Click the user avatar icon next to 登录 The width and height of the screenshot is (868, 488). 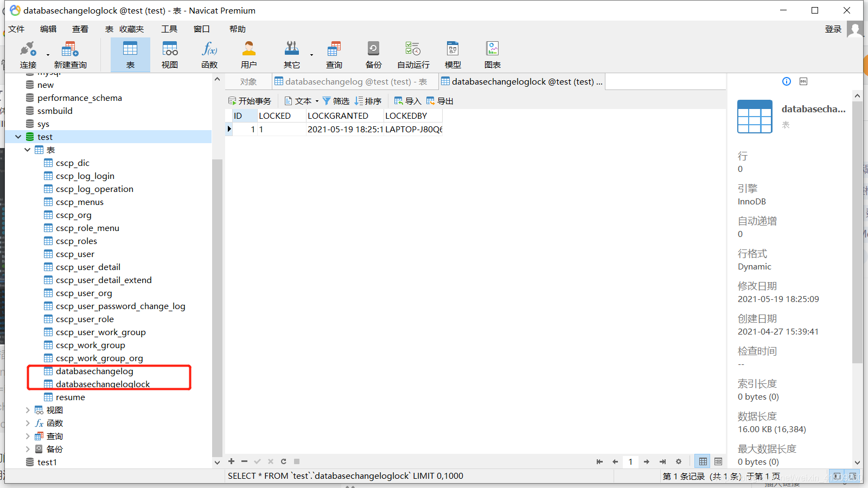point(855,29)
